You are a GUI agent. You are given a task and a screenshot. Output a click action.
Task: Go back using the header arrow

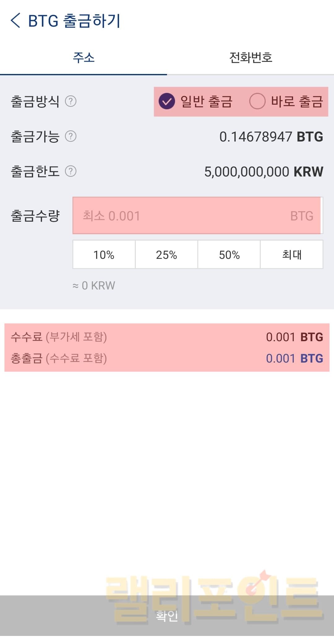point(15,21)
